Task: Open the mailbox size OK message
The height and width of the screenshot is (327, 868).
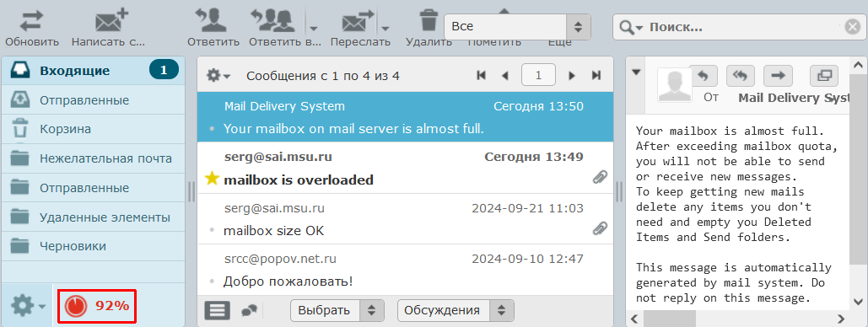Action: point(405,219)
